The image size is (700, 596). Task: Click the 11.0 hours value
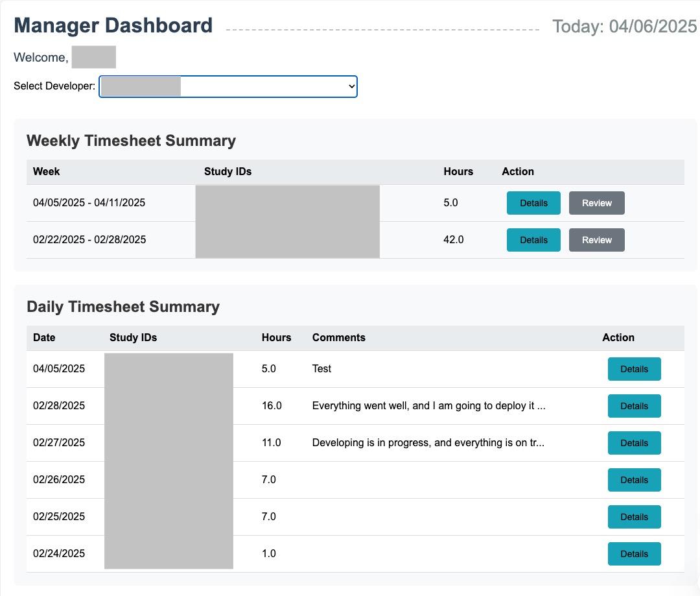271,443
